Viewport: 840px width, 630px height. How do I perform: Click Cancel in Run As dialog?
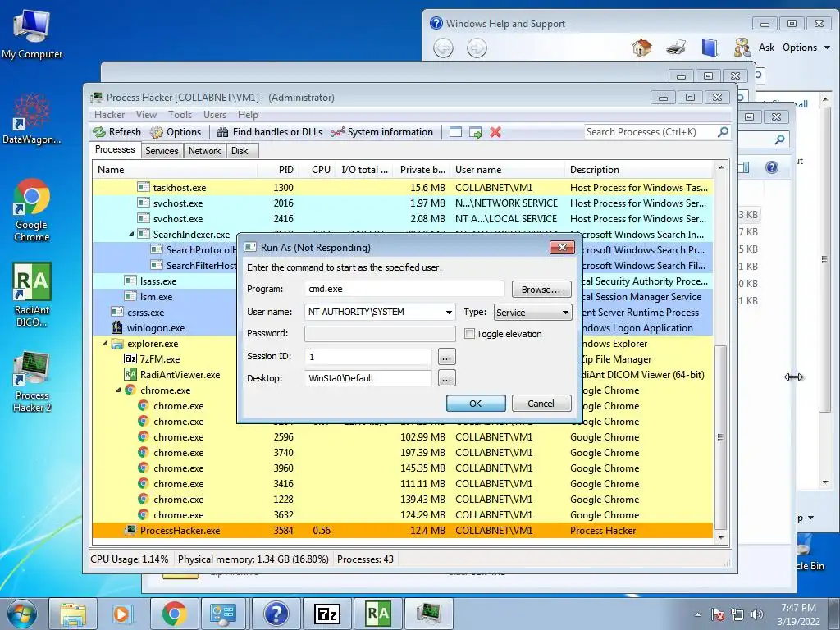pyautogui.click(x=541, y=404)
